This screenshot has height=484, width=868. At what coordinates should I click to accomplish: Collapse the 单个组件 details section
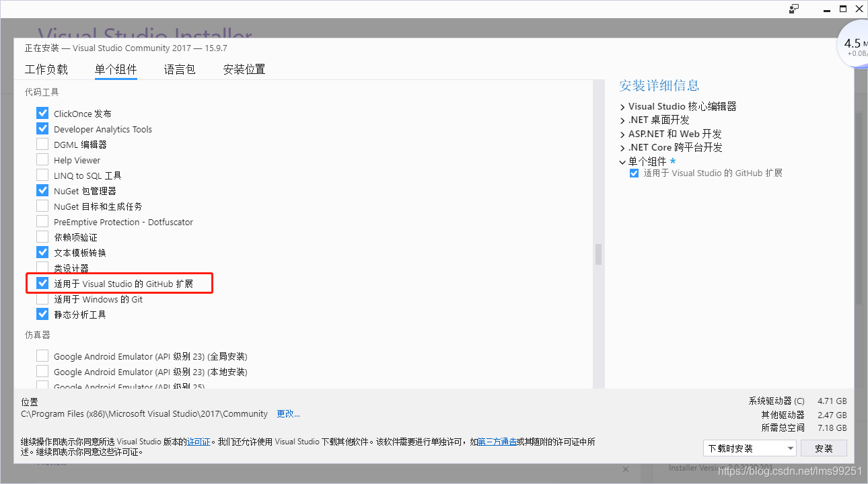(622, 161)
